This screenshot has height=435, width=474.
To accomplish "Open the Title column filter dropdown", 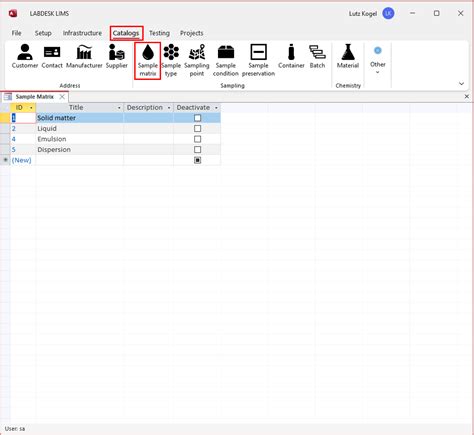I will point(119,108).
